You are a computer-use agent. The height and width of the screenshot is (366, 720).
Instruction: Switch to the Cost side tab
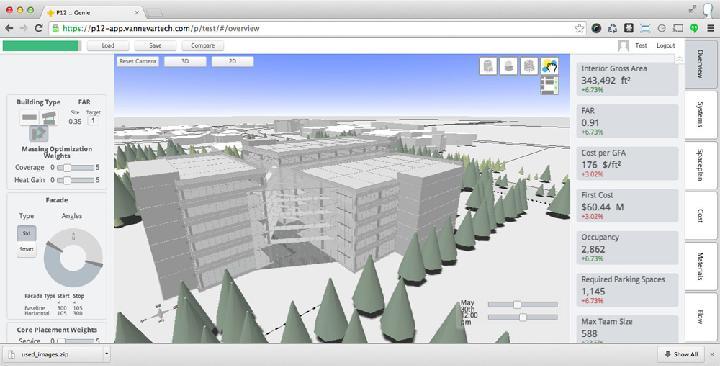701,215
